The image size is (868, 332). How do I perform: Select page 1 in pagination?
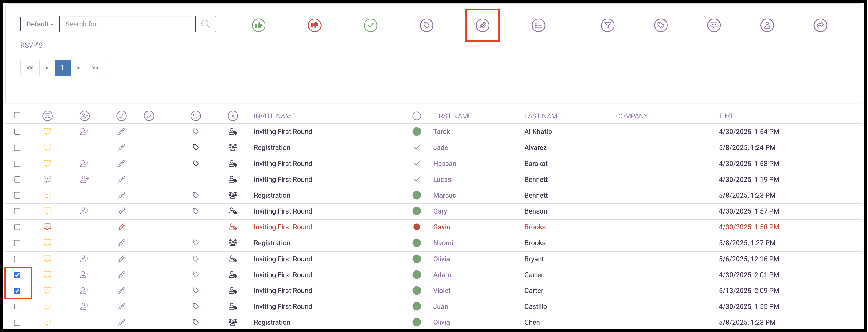(62, 68)
